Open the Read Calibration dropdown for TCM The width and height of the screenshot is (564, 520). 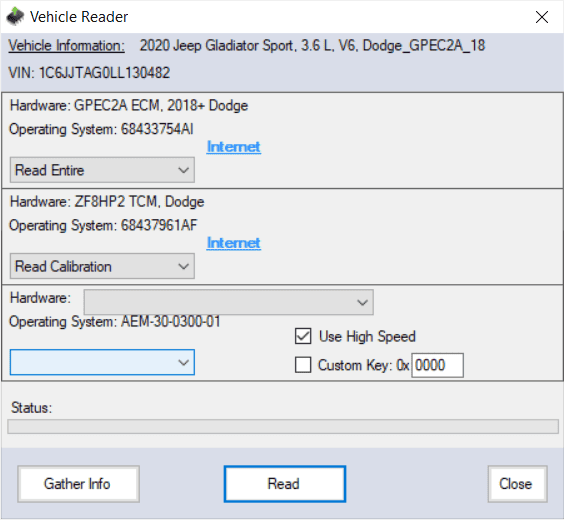102,266
